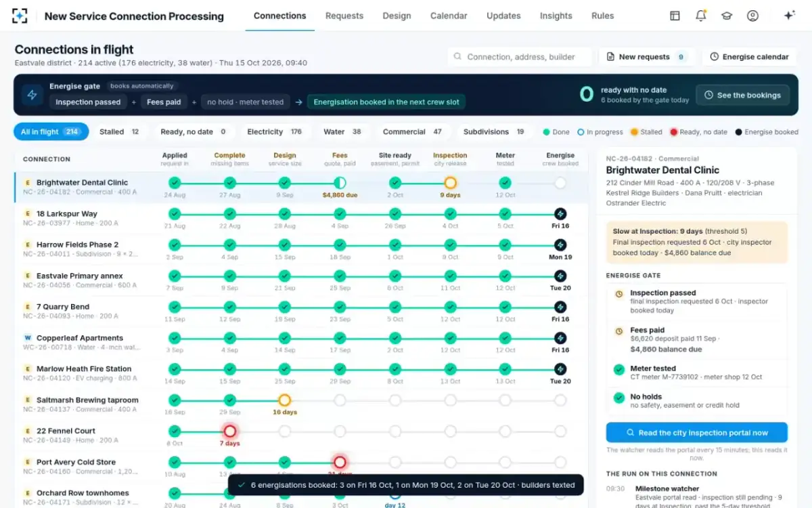812x508 pixels.
Task: Click red Complete marker for 22 Fennel Court
Action: pos(230,431)
